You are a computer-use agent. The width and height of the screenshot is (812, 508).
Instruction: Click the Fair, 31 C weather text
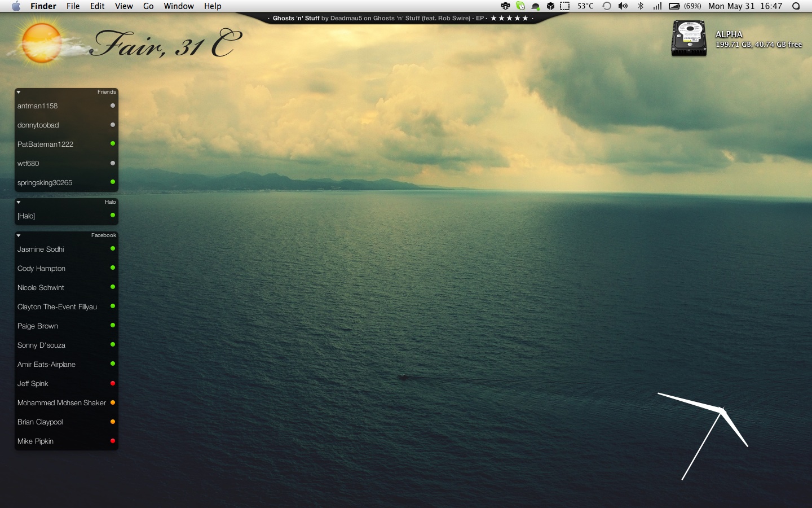click(x=167, y=43)
